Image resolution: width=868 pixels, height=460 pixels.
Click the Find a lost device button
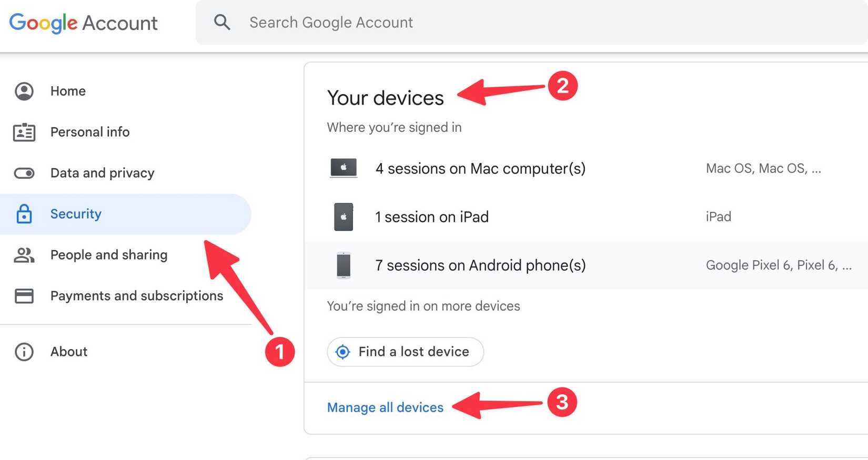pyautogui.click(x=405, y=352)
